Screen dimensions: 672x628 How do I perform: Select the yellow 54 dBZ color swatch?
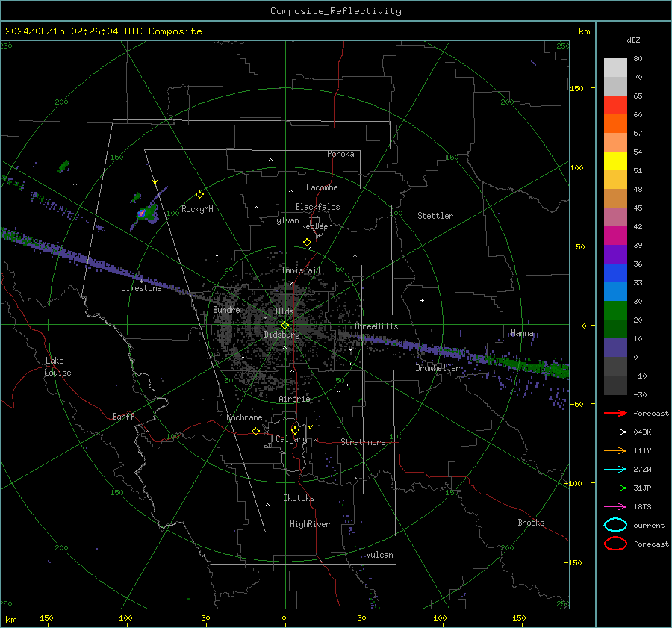coord(615,161)
